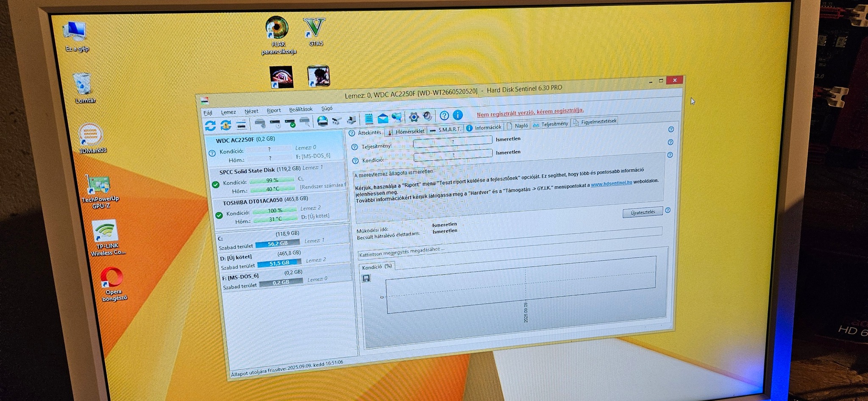
Task: Click help icon beside the Újratesztelés button
Action: (x=668, y=210)
